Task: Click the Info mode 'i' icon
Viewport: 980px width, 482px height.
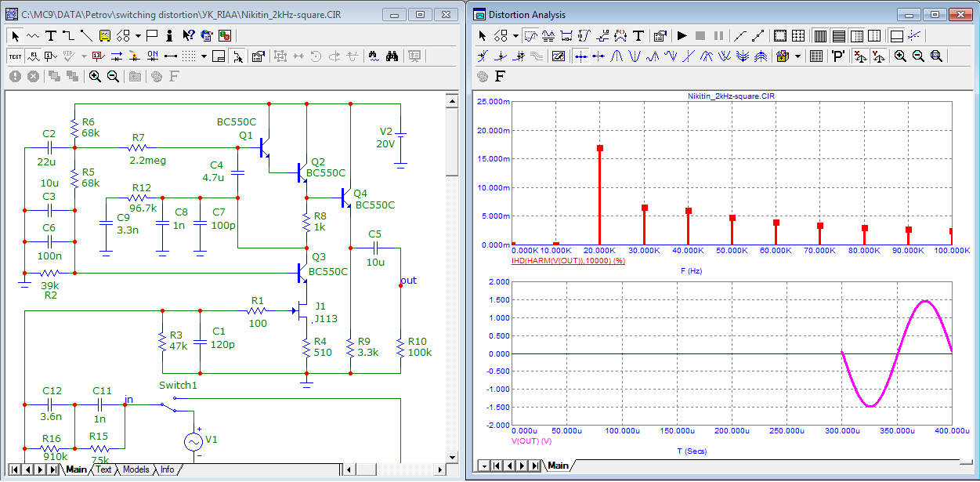Action: click(x=169, y=35)
